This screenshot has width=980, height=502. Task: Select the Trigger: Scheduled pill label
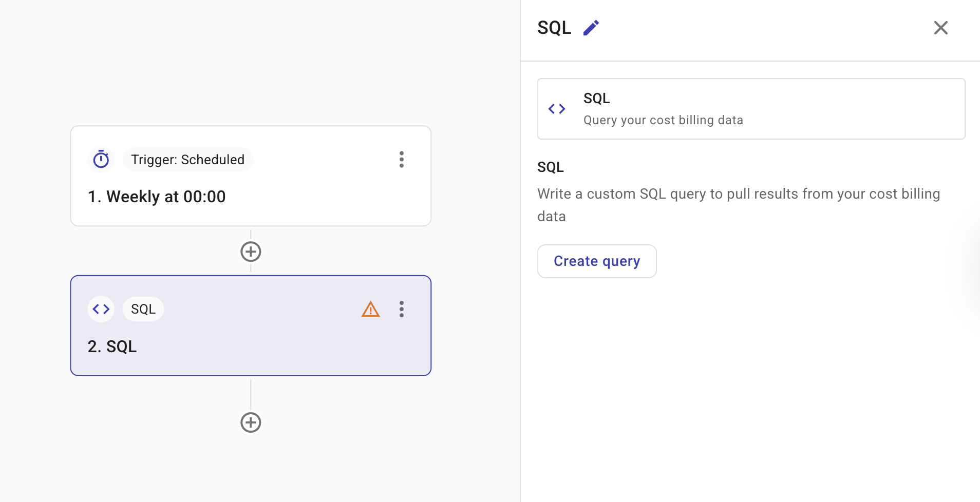(x=187, y=159)
